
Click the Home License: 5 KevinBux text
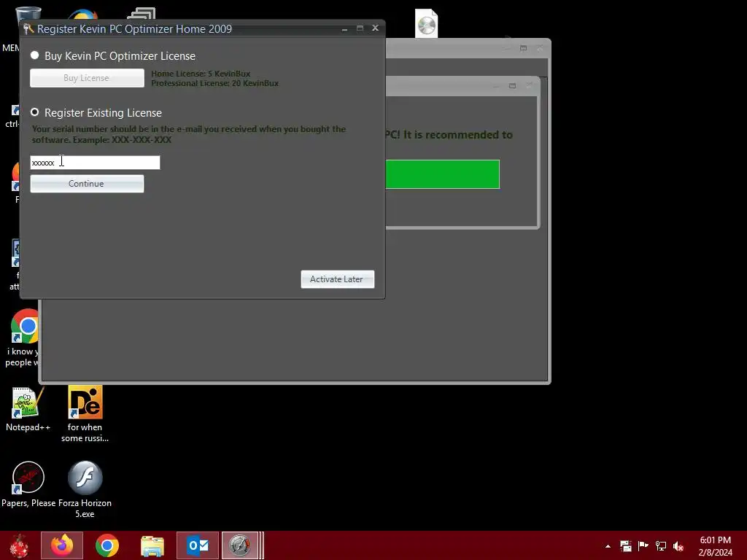(201, 74)
